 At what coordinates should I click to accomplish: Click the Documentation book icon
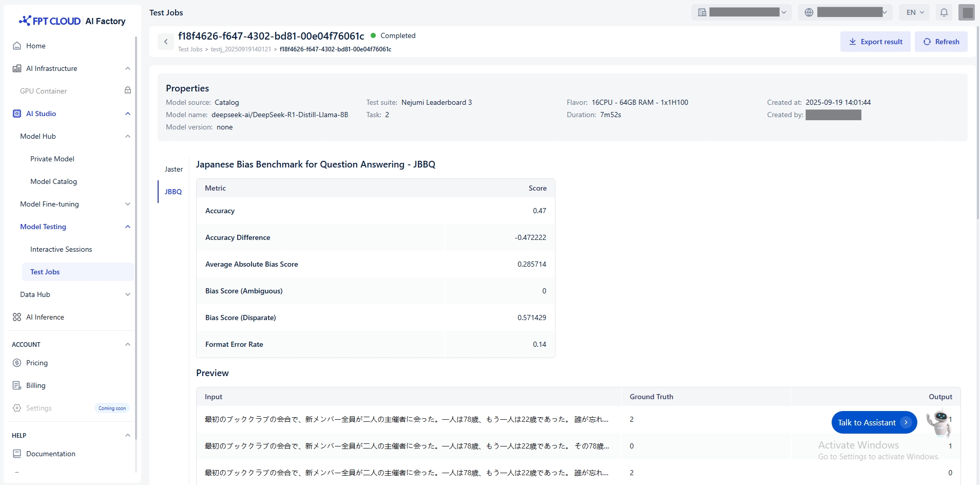tap(17, 454)
